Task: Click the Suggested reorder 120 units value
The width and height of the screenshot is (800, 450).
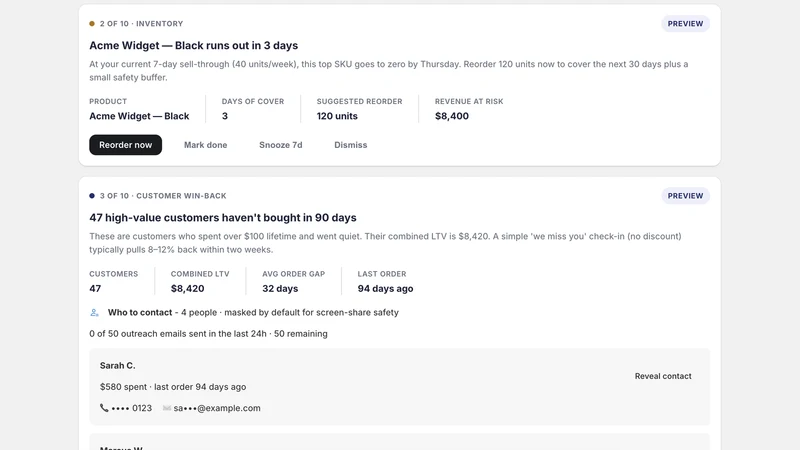Action: coord(337,116)
